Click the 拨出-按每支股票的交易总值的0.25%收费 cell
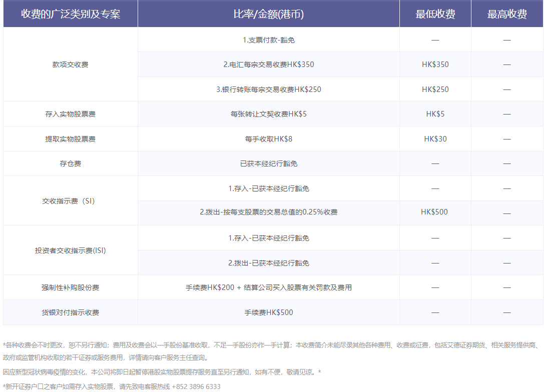Image resolution: width=544 pixels, height=392 pixels. point(268,212)
